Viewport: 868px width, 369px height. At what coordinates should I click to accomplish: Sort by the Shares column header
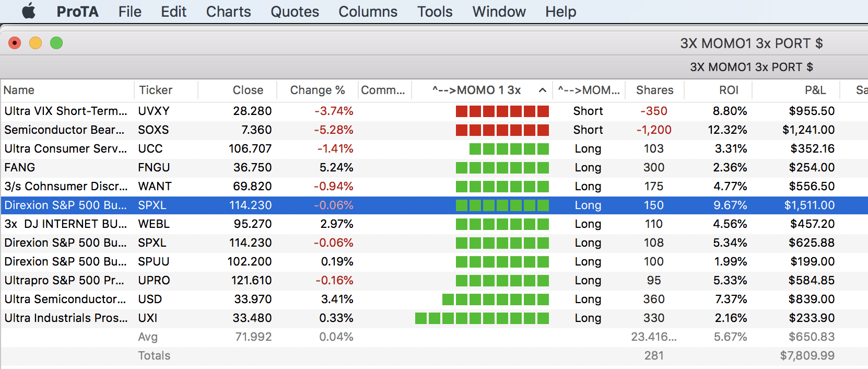[x=654, y=90]
